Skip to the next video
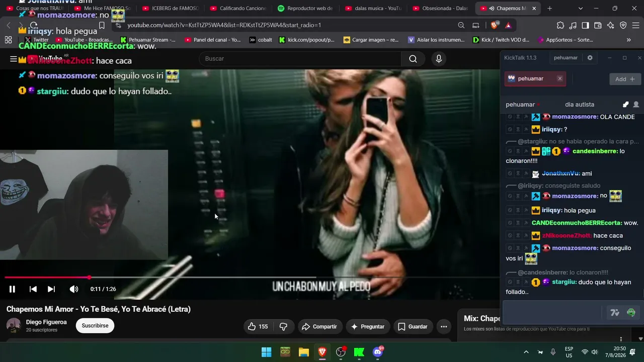Screen dimensions: 644x362 [51, 289]
